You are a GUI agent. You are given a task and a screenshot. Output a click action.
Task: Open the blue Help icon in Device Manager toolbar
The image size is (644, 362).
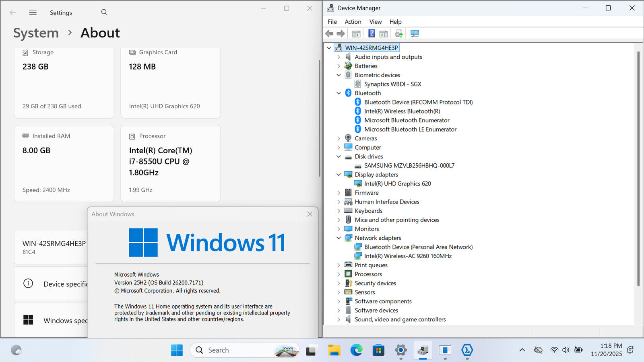(x=372, y=33)
